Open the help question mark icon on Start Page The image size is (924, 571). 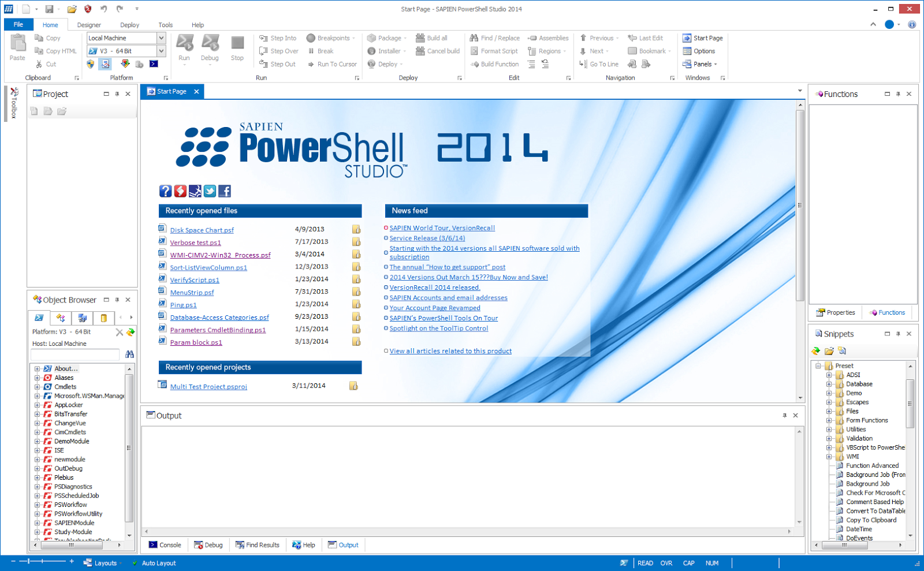click(166, 191)
